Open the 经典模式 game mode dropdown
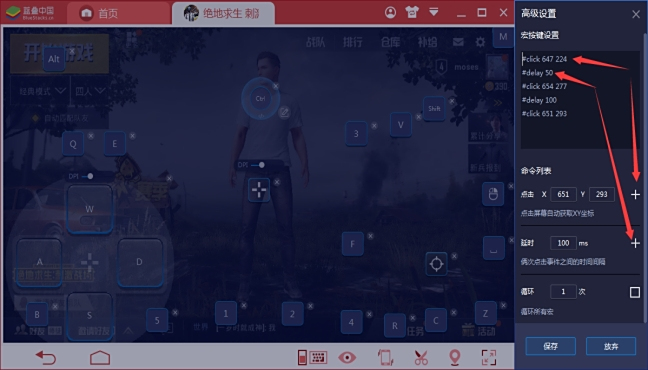Image resolution: width=648 pixels, height=370 pixels. click(42, 91)
